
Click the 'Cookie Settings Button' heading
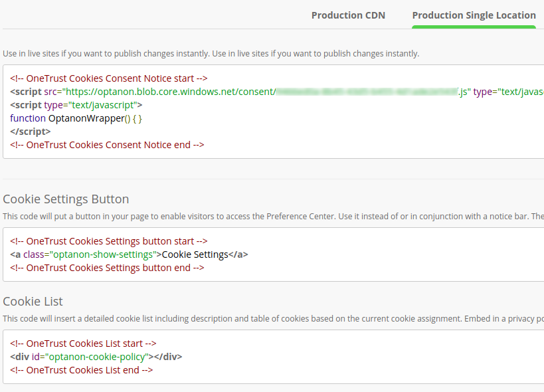pos(66,199)
